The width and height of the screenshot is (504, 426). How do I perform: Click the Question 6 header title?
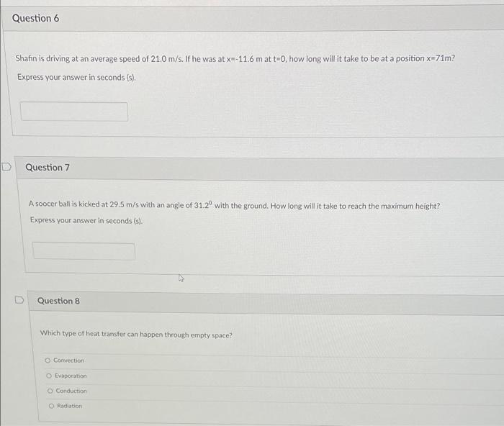point(35,18)
